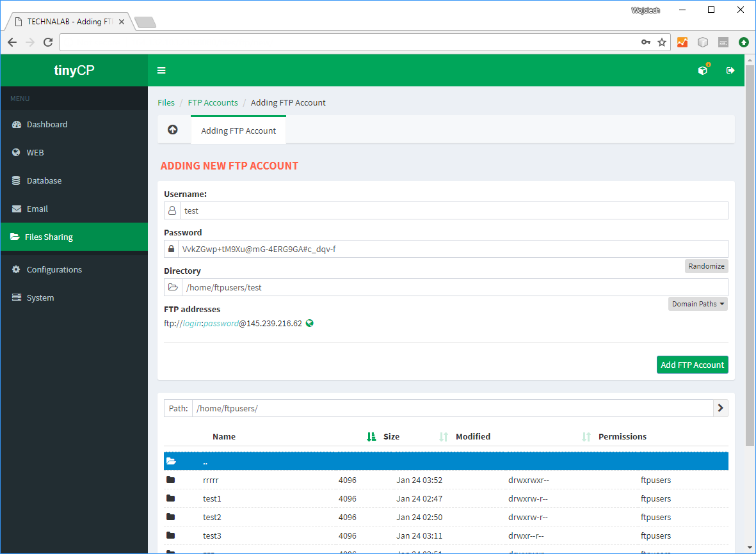Screen dimensions: 756x554
Task: Click browser back arrow
Action: (13, 42)
